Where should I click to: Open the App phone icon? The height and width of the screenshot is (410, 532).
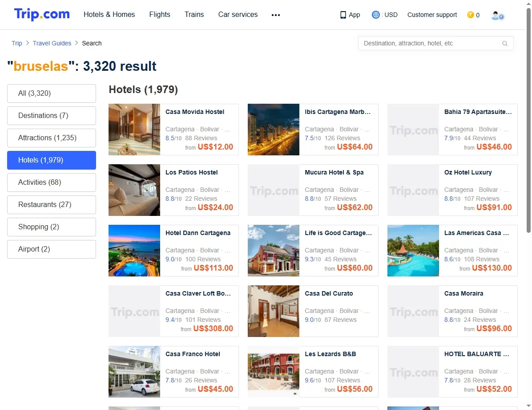pos(343,15)
